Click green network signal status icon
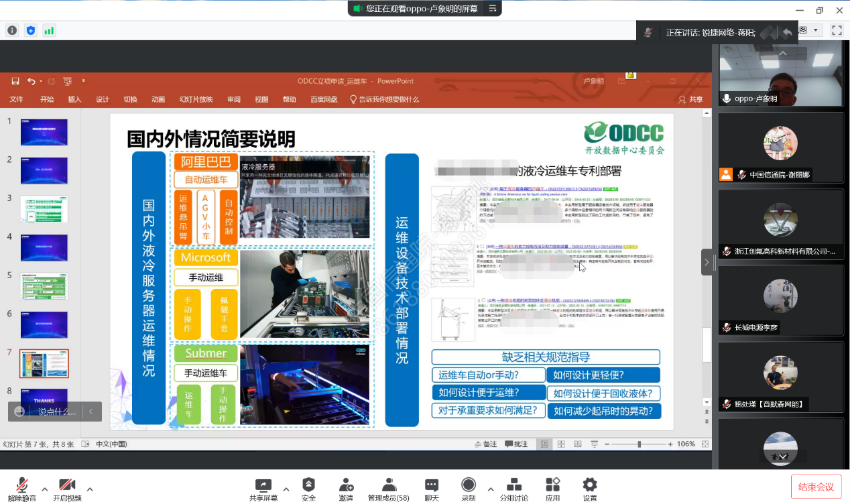850x504 pixels. (49, 30)
